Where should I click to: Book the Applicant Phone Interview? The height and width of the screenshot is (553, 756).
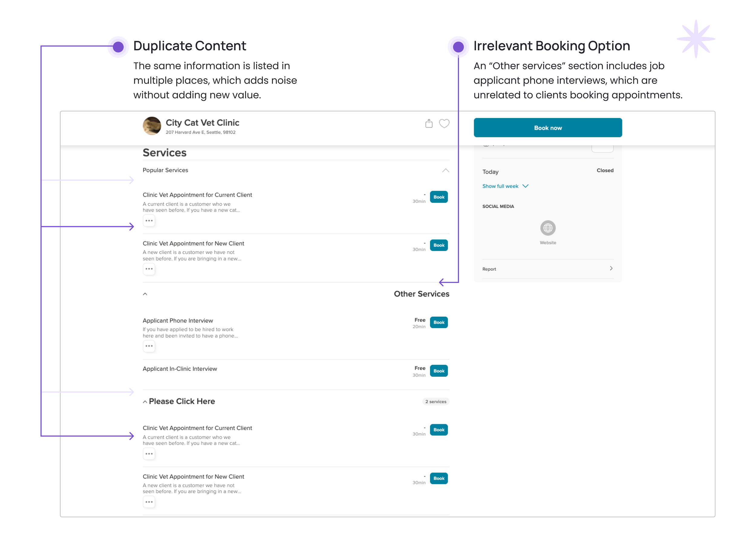(438, 322)
